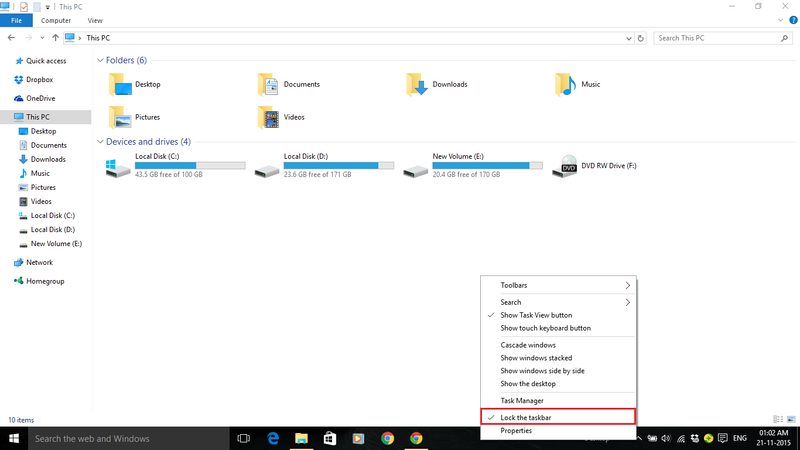Select the DVD RW Drive (F:)
Screen dimensions: 800x450
[594, 166]
